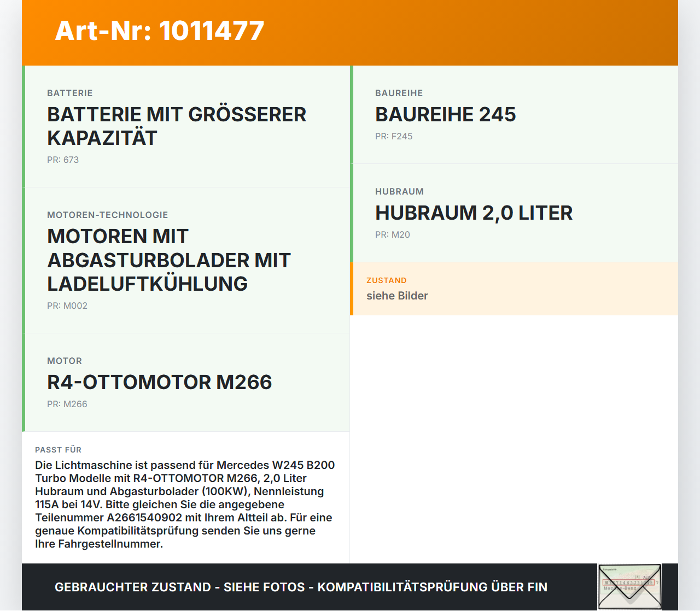Collapse the R4-OTTOMOTOR M266 card
The image size is (700, 611).
186,381
